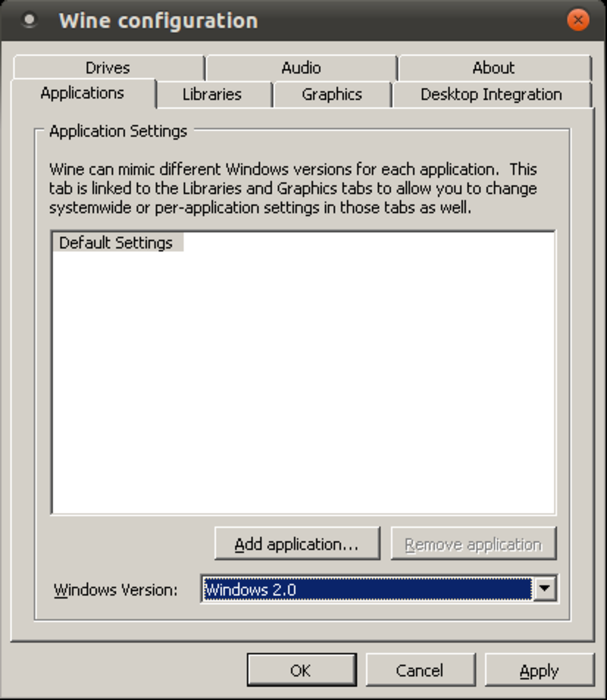Click the window menu icon in the title bar
607x700 pixels.
[29, 20]
